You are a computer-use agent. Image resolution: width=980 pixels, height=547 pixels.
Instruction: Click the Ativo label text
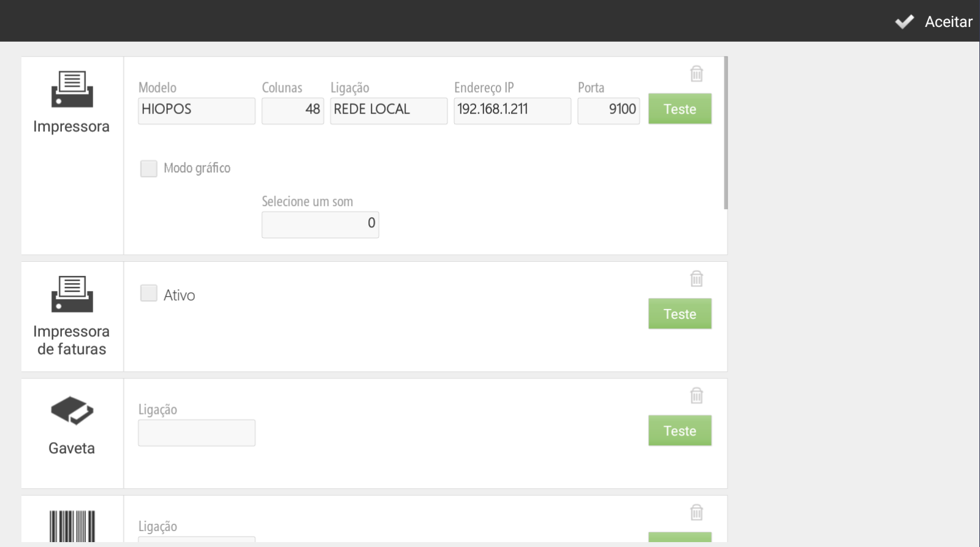click(179, 295)
